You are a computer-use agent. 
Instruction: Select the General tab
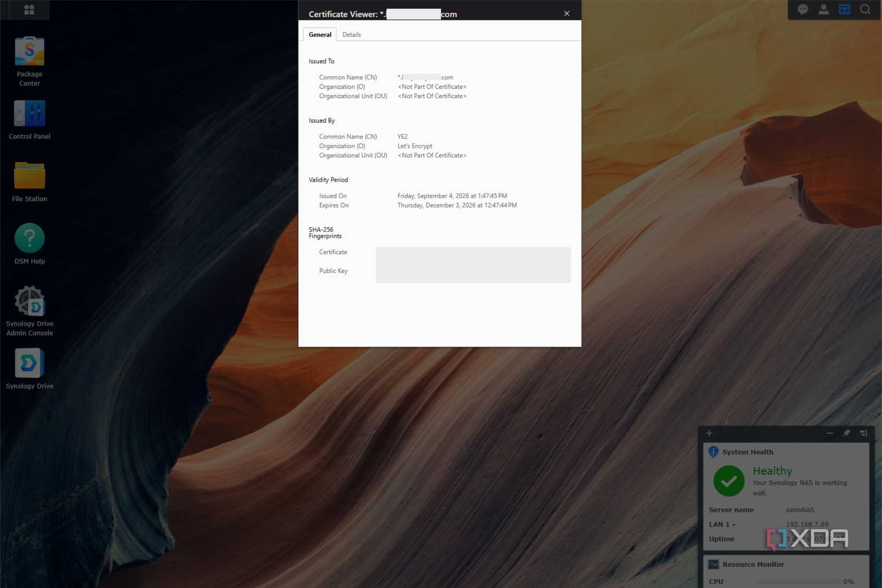[x=320, y=35]
